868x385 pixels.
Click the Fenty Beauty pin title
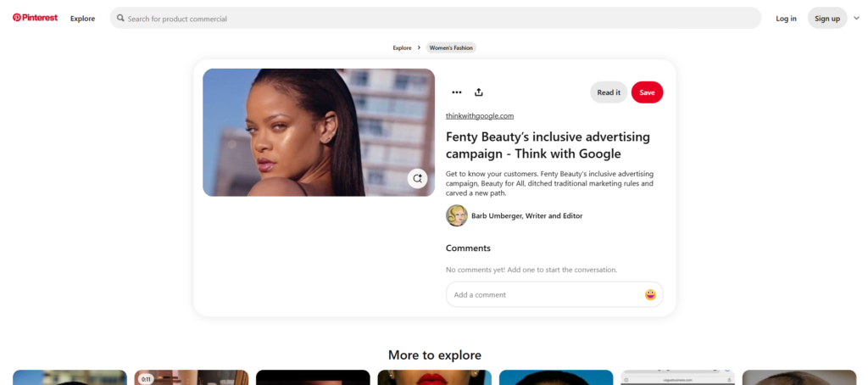(548, 145)
